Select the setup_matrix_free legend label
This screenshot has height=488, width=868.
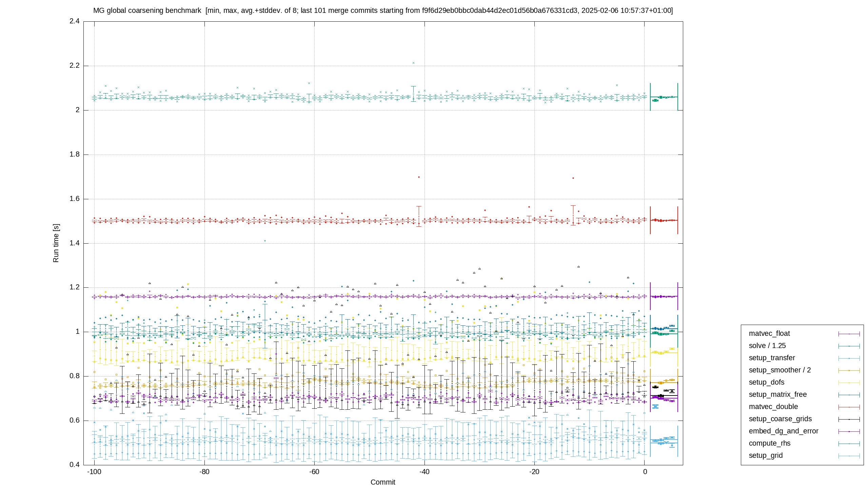pos(778,394)
